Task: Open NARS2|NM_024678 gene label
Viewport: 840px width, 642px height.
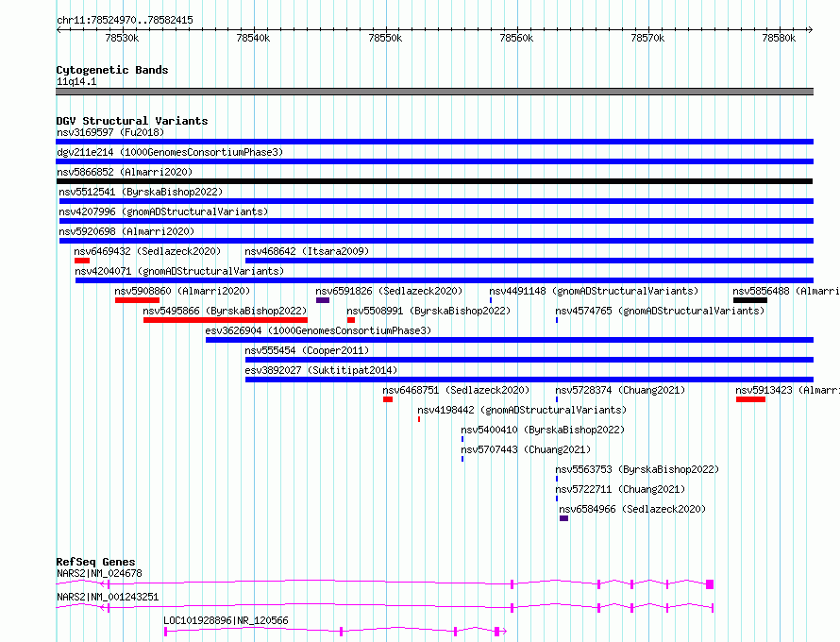Action: coord(100,573)
